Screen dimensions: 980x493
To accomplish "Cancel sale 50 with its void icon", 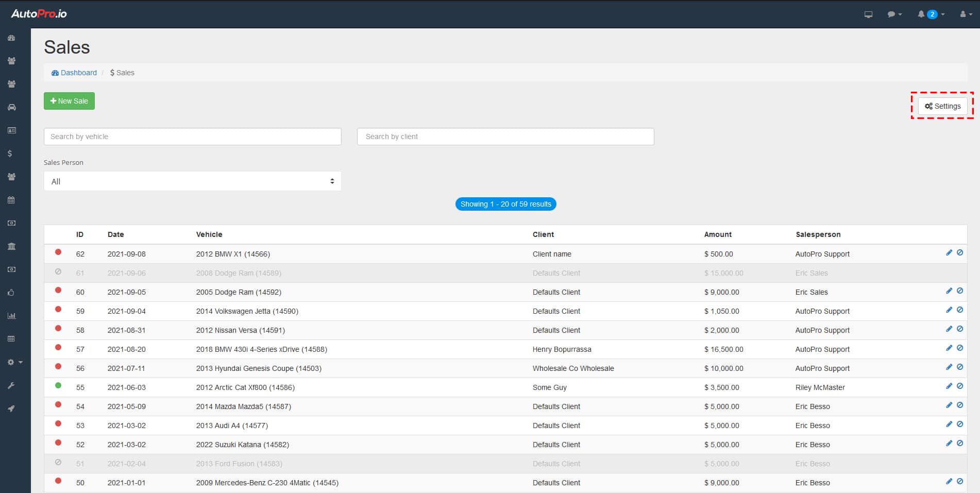I will pyautogui.click(x=960, y=482).
